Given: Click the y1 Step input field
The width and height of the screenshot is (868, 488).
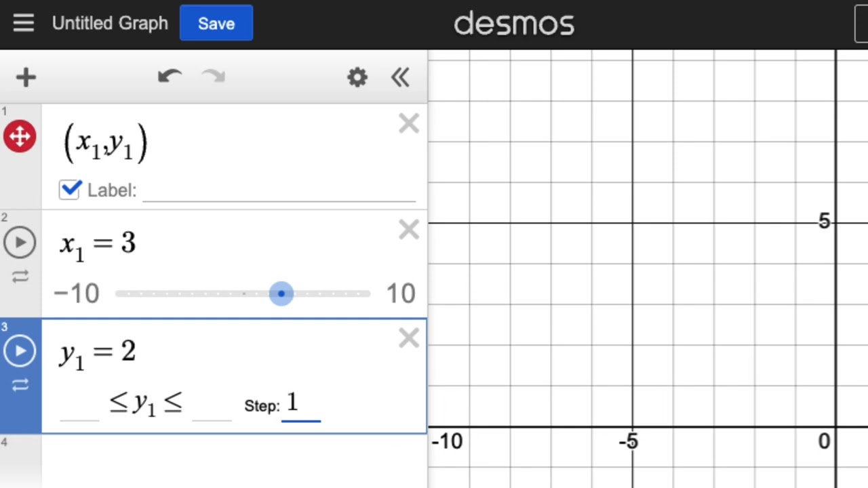Looking at the screenshot, I should point(301,405).
